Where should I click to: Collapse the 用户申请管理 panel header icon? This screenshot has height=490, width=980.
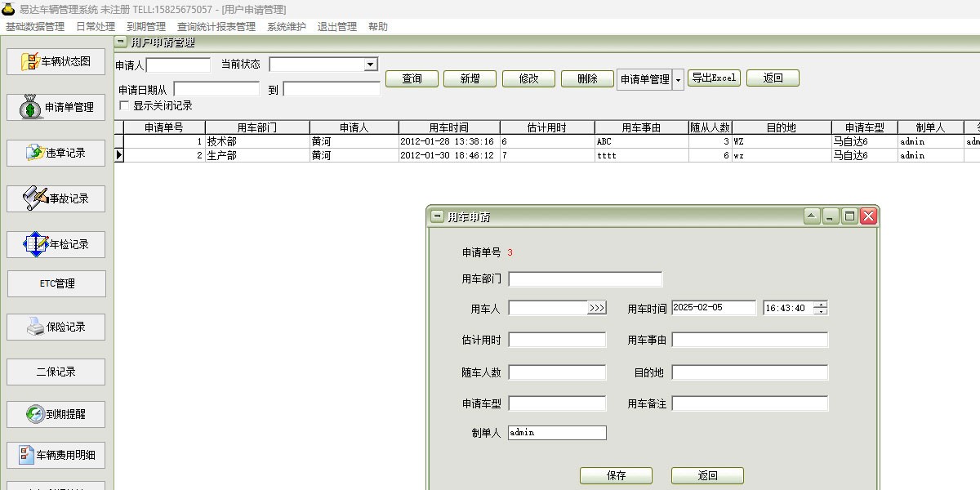tap(121, 42)
